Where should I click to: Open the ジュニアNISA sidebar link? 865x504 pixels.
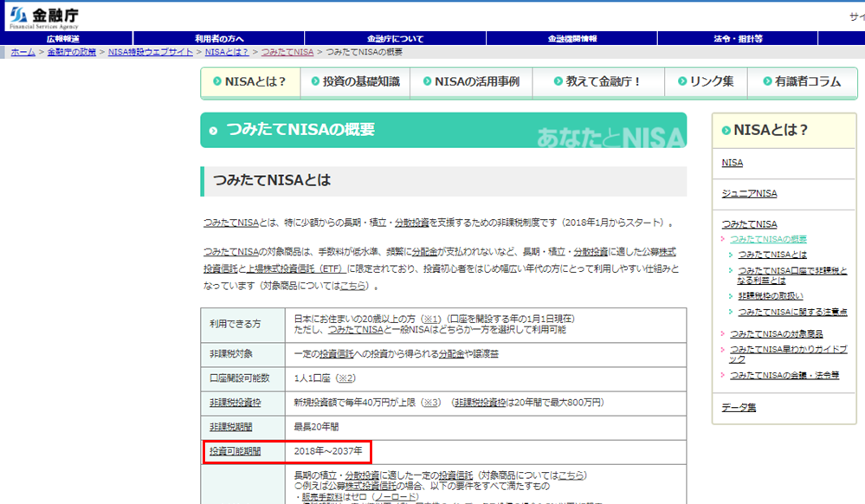point(749,194)
